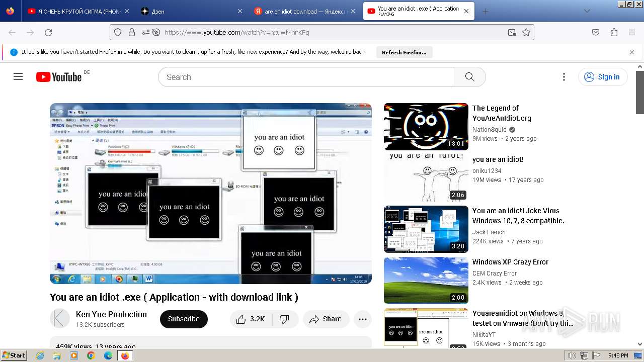644x362 pixels.
Task: Open NikitaYT channel link
Action: tap(484, 335)
